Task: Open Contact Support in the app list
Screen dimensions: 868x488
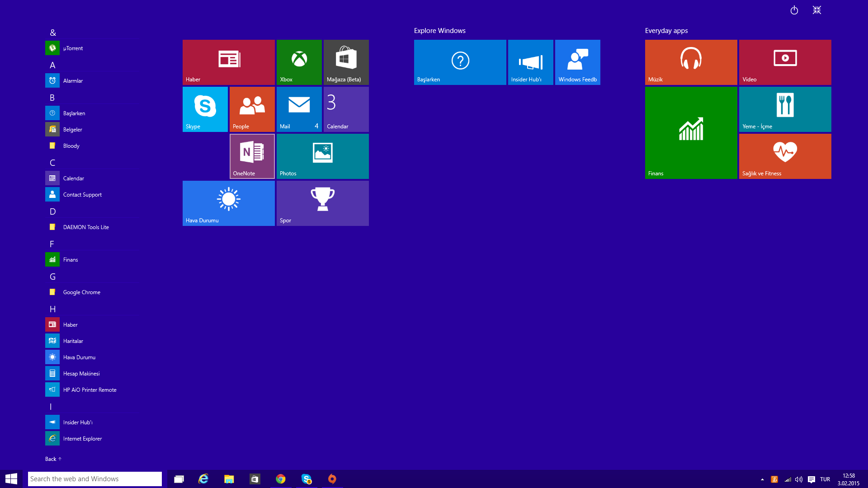Action: tap(91, 194)
